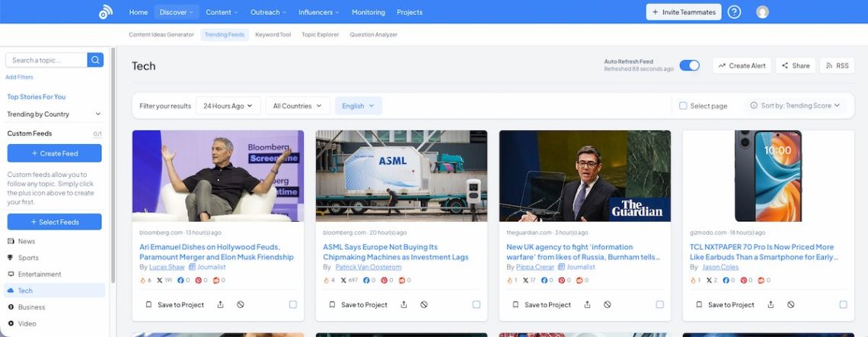
Task: Click the sidebar vertical scrollbar
Action: tap(113, 166)
